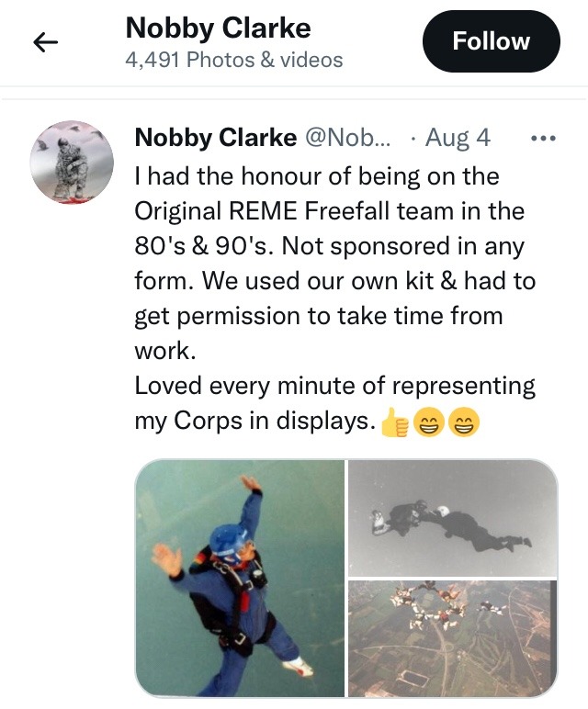
Task: Click the 'get permission to take time' line
Action: pyautogui.click(x=319, y=315)
